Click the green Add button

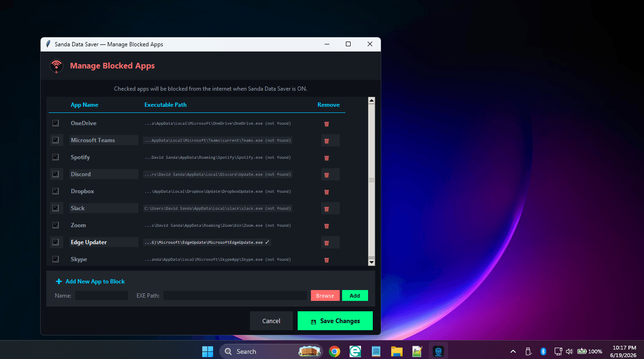click(355, 296)
